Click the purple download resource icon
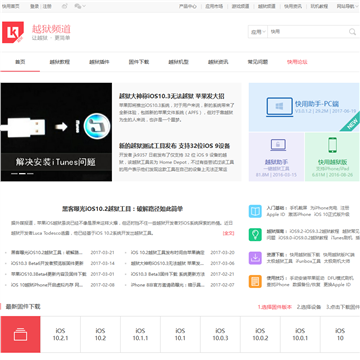 pyautogui.click(x=255, y=258)
